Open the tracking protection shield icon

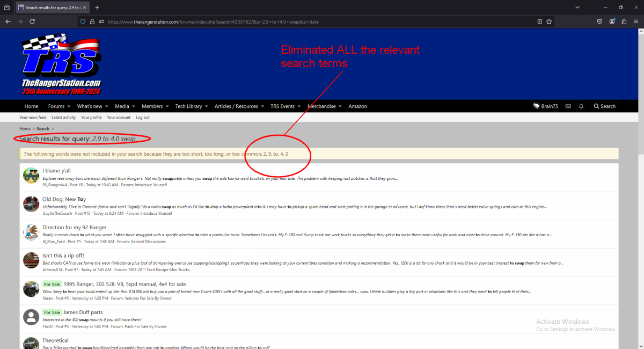[x=83, y=21]
